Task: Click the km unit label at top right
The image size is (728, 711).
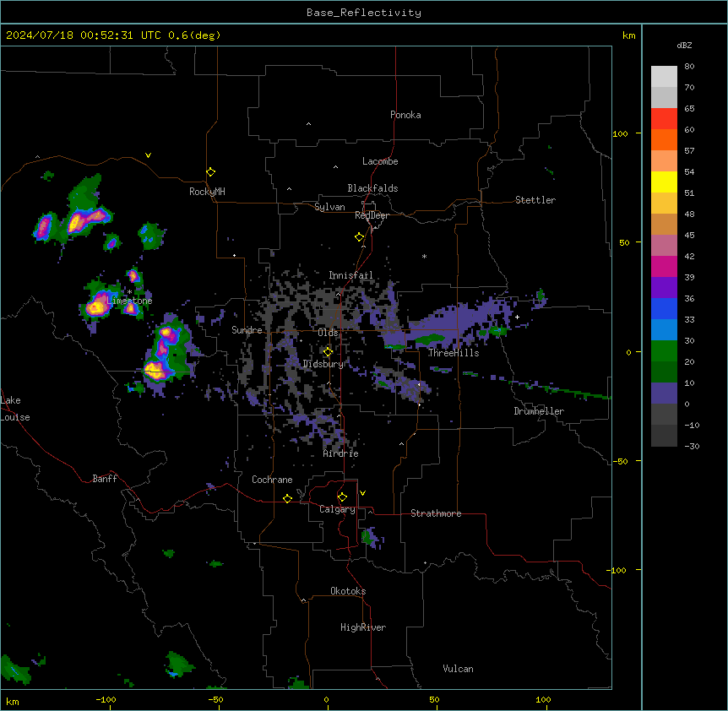Action: pyautogui.click(x=628, y=35)
